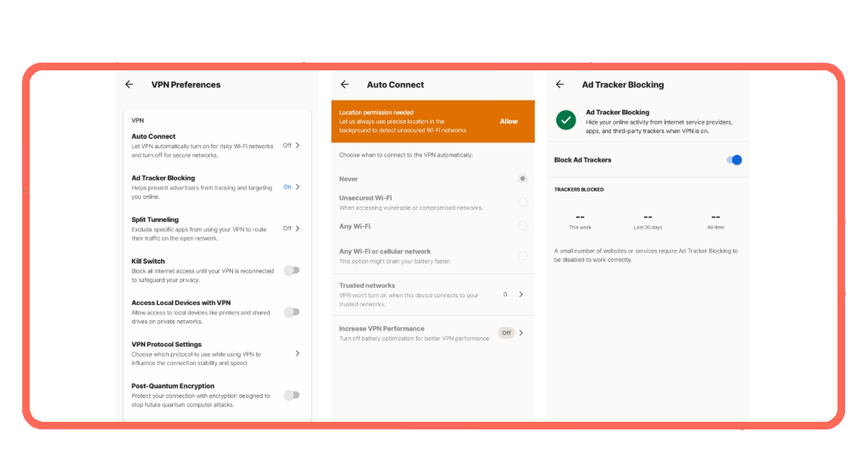The width and height of the screenshot is (868, 454).
Task: Select the Unsecured Wi-Fi radio option
Action: [522, 202]
